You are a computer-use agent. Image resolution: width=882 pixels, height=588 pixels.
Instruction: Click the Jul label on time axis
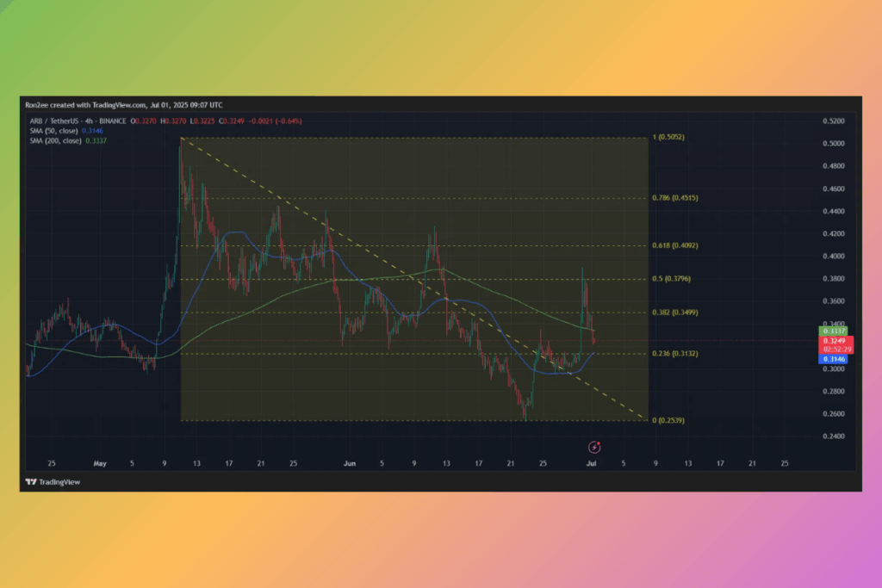593,462
